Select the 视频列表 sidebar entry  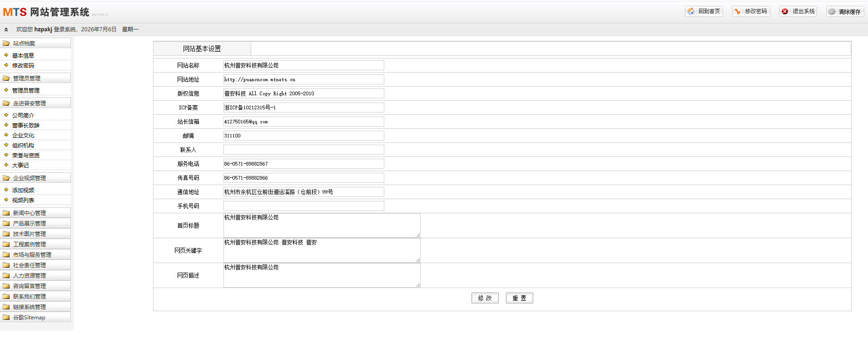(x=23, y=200)
